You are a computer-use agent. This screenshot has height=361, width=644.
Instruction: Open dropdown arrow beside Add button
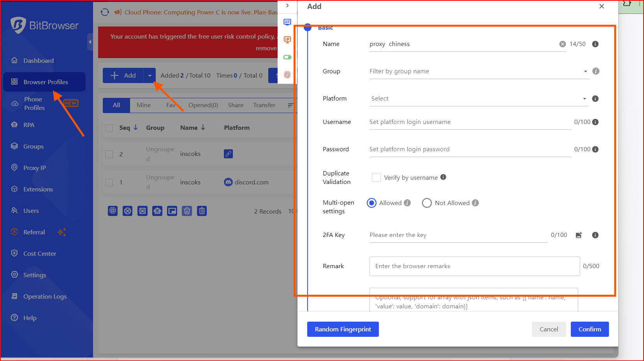tap(150, 76)
